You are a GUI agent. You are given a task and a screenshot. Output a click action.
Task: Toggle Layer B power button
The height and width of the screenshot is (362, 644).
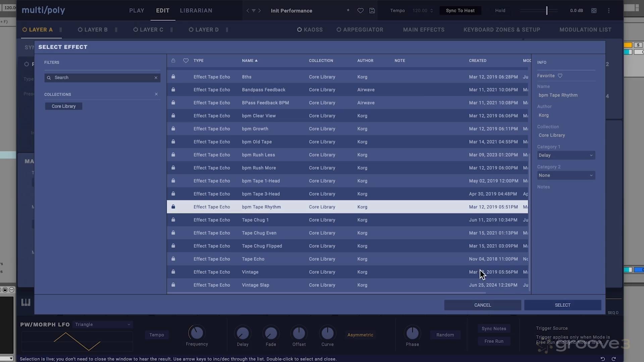(80, 29)
